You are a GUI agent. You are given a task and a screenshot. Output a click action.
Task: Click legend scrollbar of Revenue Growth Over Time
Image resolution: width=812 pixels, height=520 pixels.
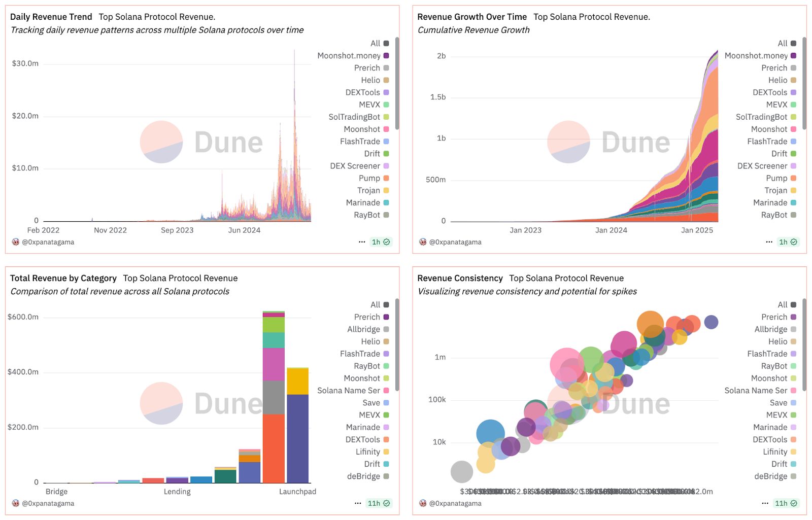coord(804,84)
